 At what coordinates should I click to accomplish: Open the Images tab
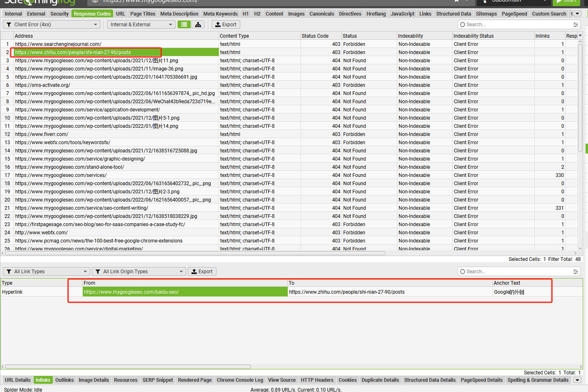point(296,14)
